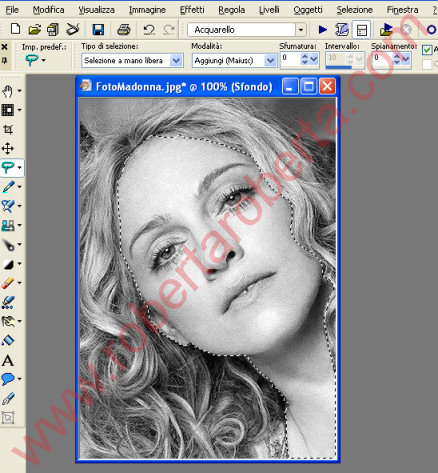Toggle the unchecked checkbox below anti-alias

(427, 64)
